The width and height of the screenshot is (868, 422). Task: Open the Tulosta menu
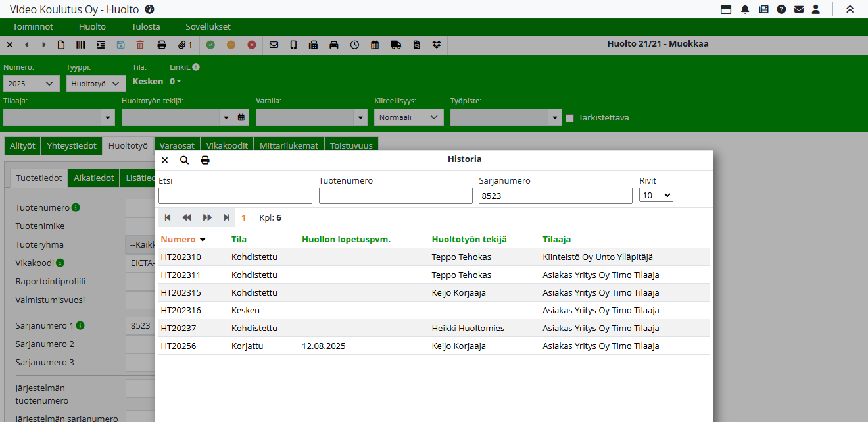tap(145, 27)
